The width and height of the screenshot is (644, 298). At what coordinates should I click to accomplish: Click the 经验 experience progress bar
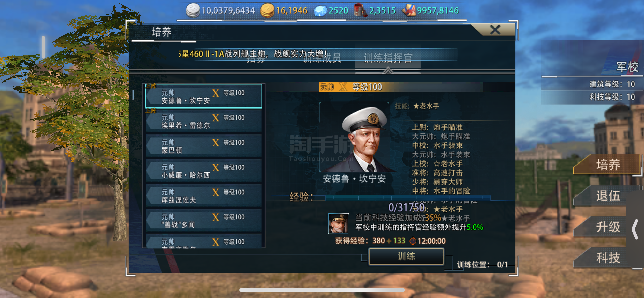408,198
